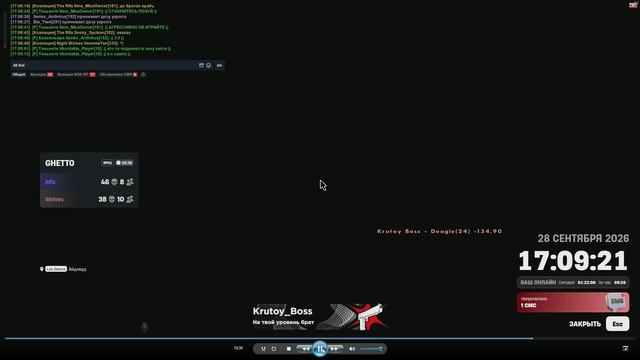The height and width of the screenshot is (360, 640).
Task: Click the Los Santos location badge
Action: pyautogui.click(x=56, y=269)
